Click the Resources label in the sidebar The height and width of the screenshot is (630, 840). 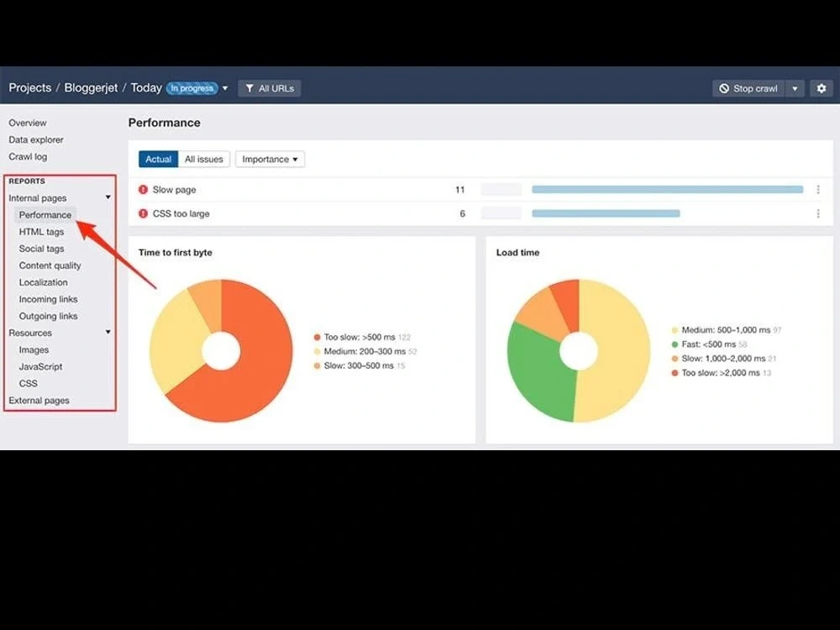point(30,333)
